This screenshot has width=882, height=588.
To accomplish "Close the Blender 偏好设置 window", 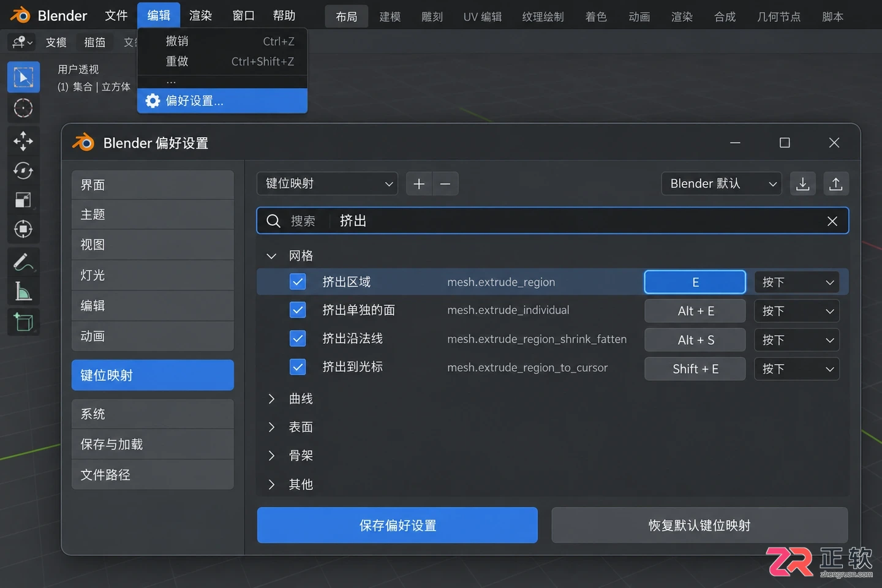I will click(834, 143).
